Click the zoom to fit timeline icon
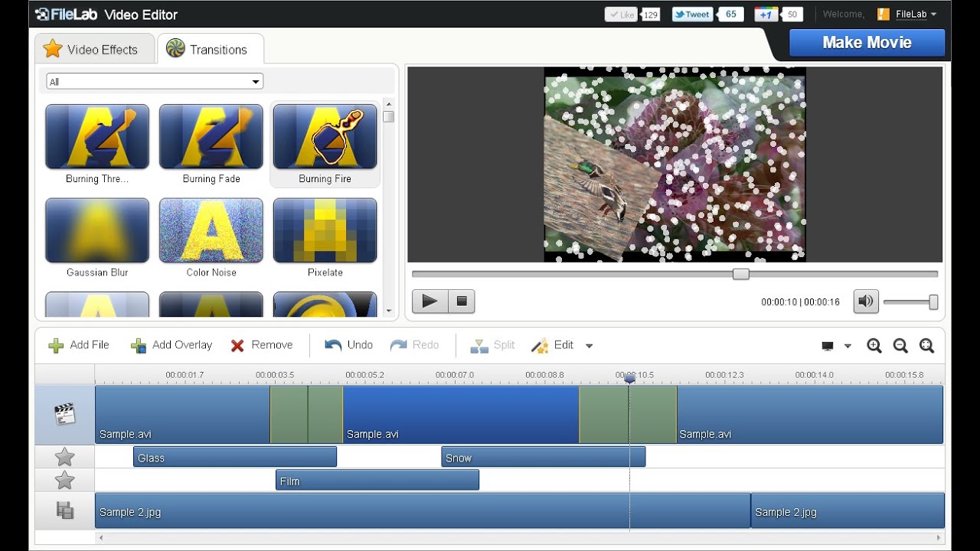 pos(926,346)
